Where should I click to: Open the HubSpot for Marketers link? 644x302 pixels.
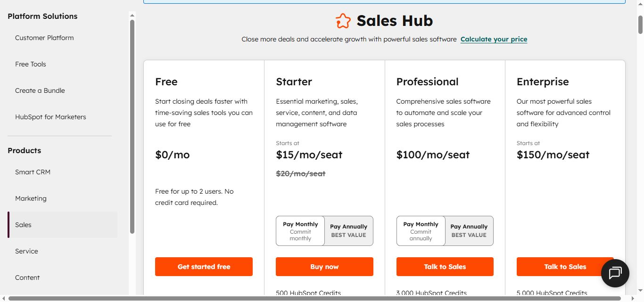pyautogui.click(x=50, y=117)
